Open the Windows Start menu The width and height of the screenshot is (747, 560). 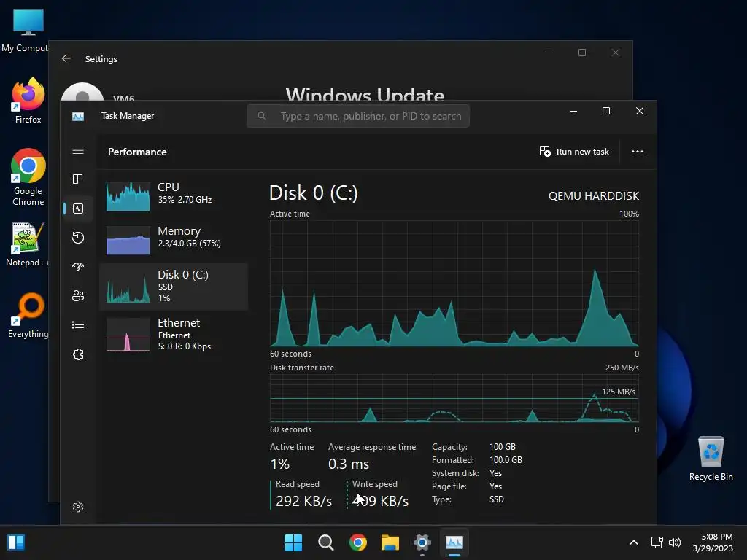pos(293,542)
